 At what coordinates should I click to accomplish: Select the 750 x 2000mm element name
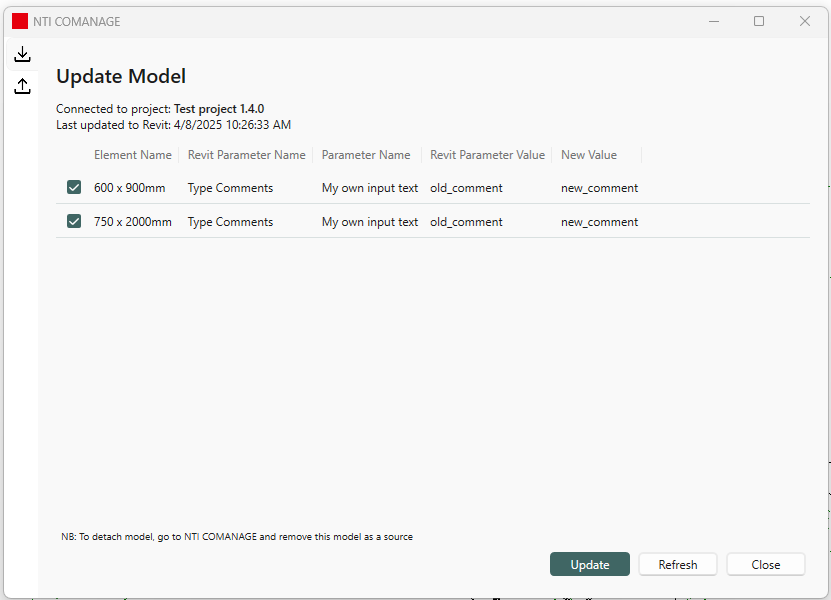(133, 222)
